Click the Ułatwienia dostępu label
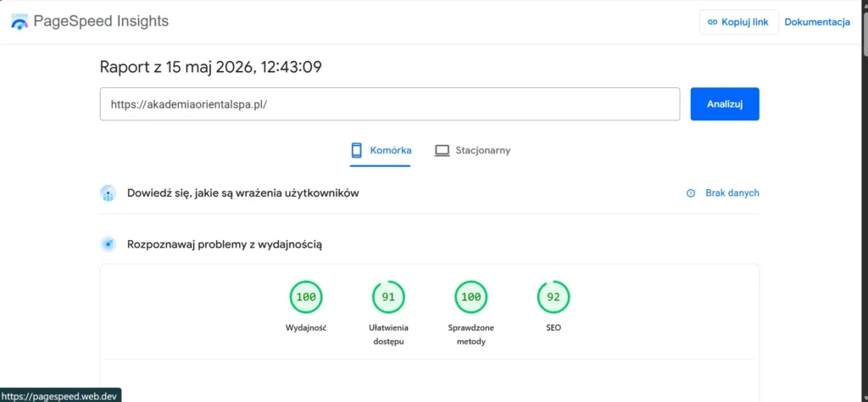 388,334
